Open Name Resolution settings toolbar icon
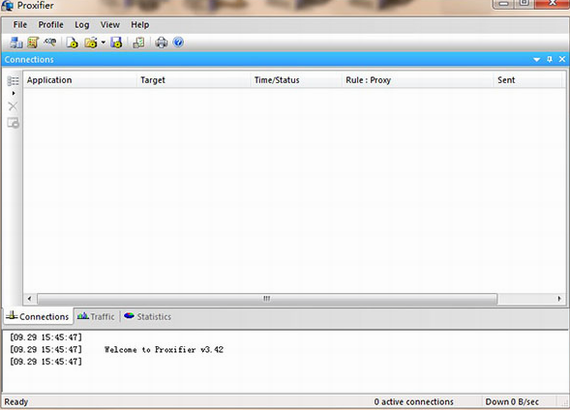 coord(50,43)
